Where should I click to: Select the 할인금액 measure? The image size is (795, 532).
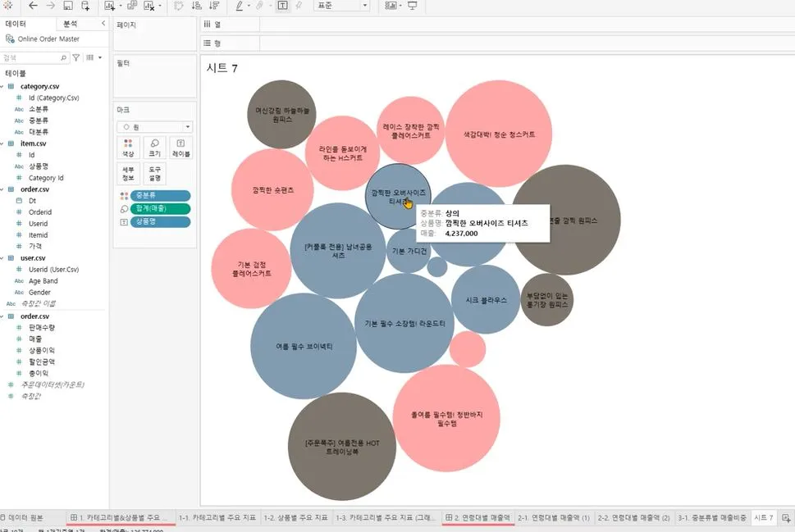coord(42,362)
